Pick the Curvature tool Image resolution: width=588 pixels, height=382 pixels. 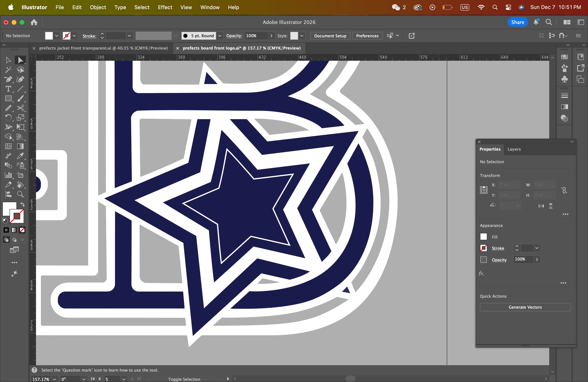pyautogui.click(x=21, y=80)
